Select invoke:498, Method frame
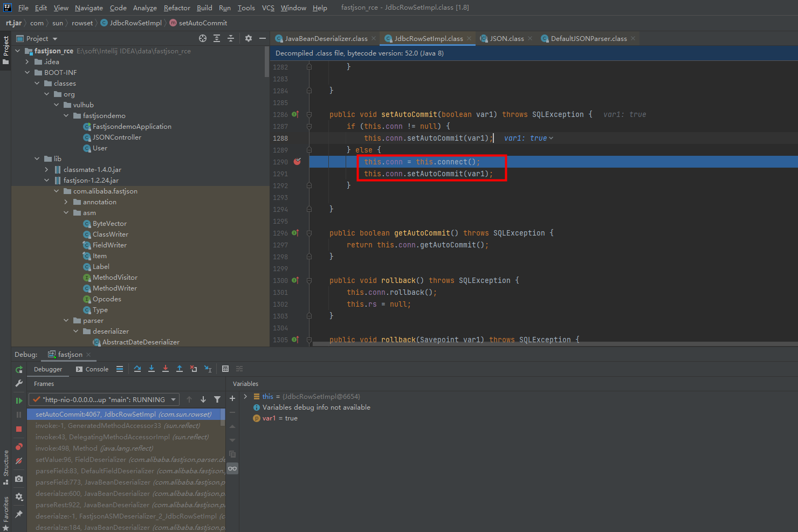This screenshot has height=532, width=798. [126, 448]
